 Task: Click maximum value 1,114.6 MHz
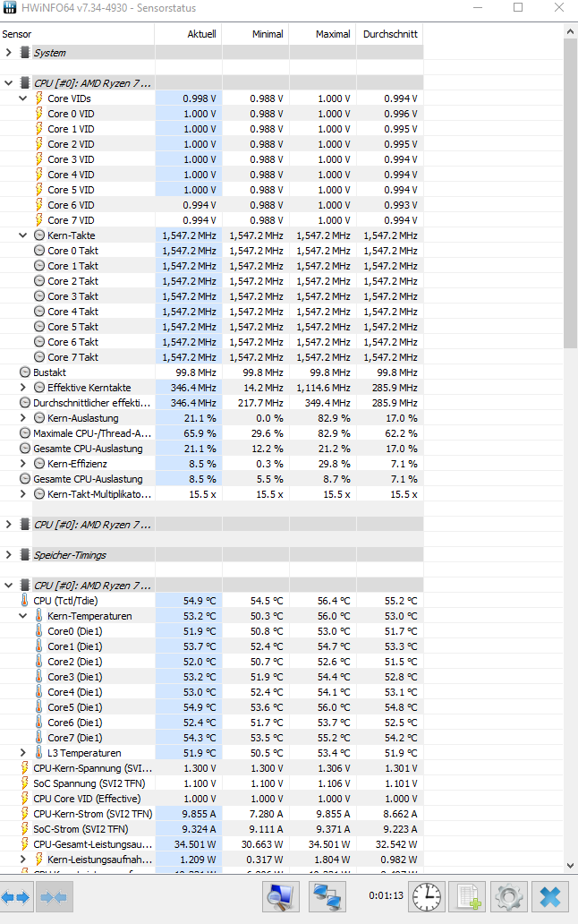(323, 387)
